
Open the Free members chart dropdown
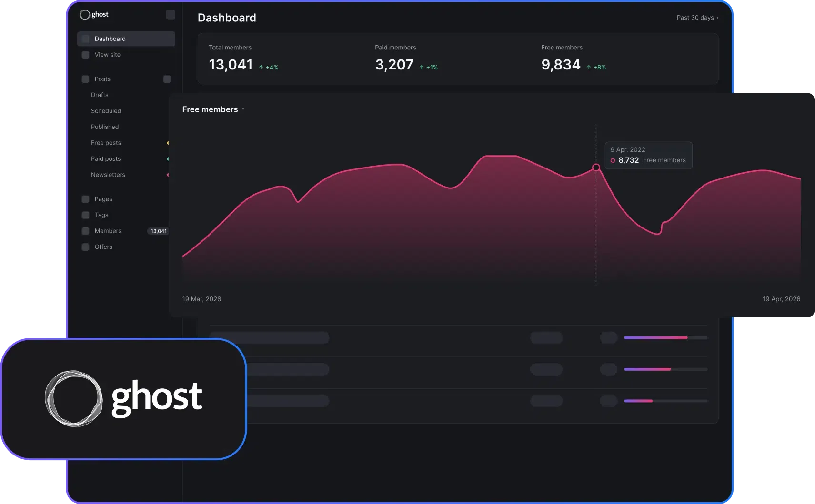pos(213,109)
